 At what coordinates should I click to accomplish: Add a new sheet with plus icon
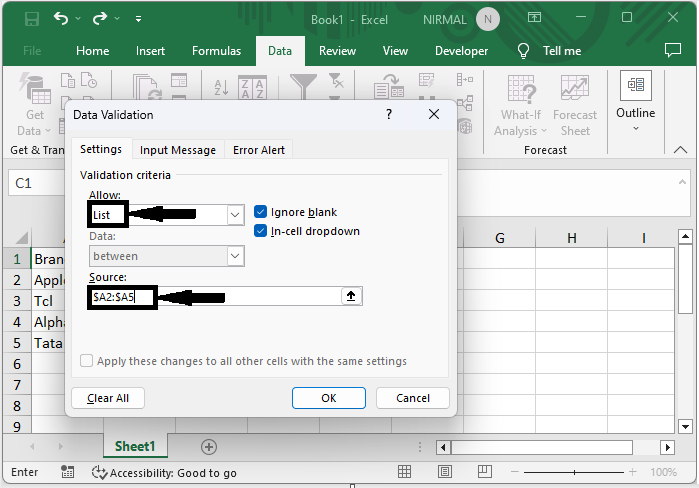[209, 447]
